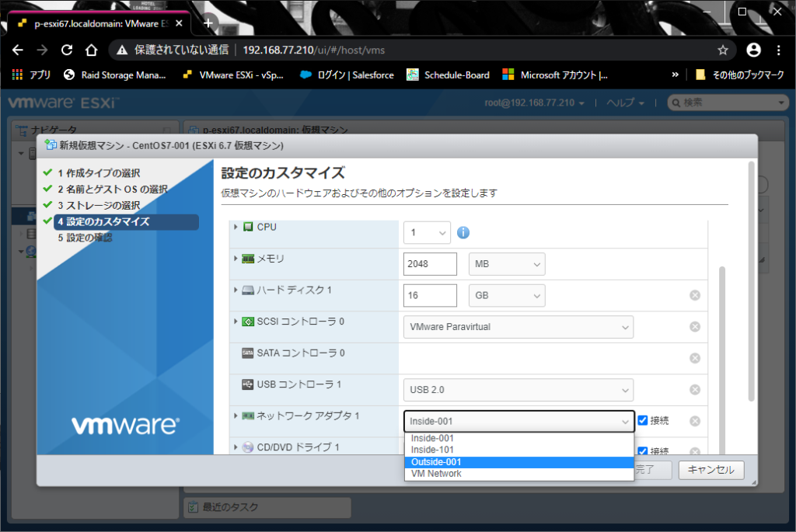Remove SCSI Controller 0 with its X icon
The height and width of the screenshot is (532, 796).
695,327
